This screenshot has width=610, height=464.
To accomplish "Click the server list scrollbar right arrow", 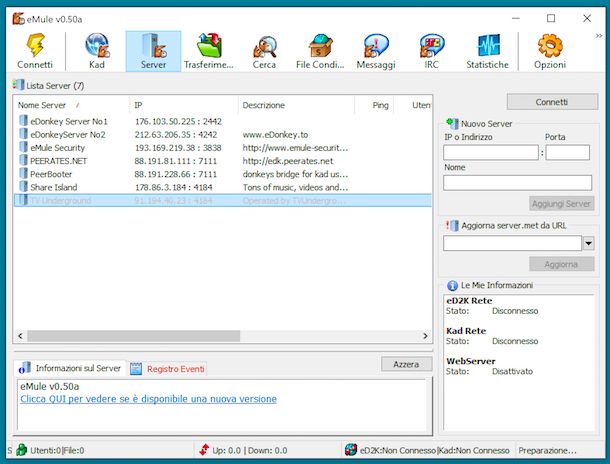I will (x=425, y=336).
